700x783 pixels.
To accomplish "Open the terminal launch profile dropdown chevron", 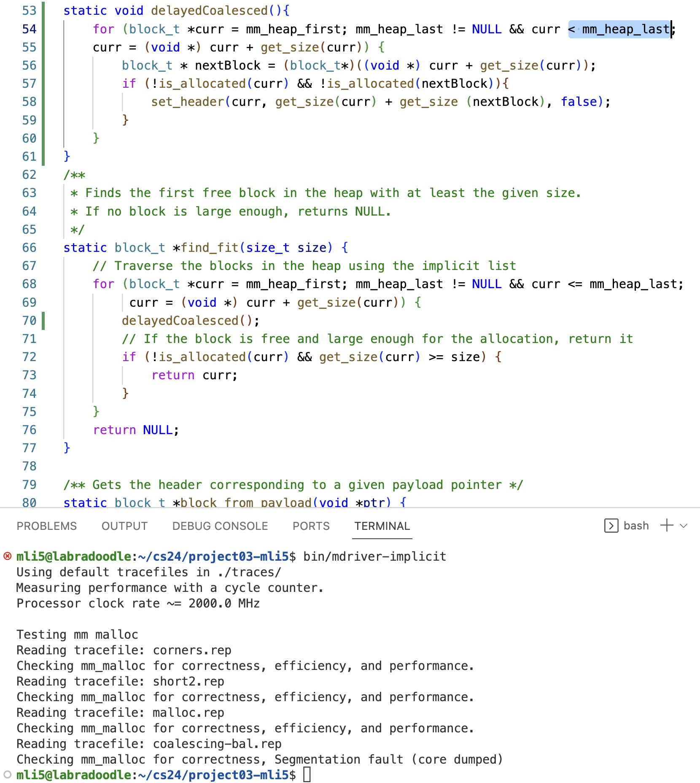I will [684, 526].
